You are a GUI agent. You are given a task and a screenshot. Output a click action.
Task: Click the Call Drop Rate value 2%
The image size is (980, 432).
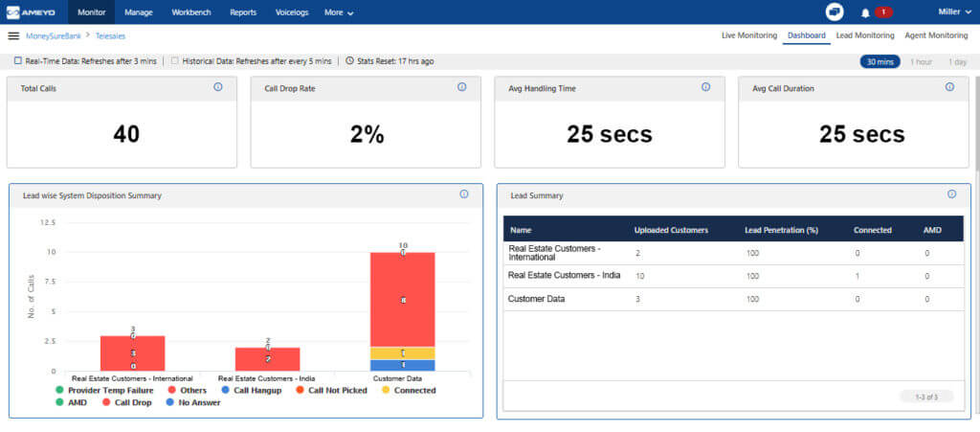(367, 134)
